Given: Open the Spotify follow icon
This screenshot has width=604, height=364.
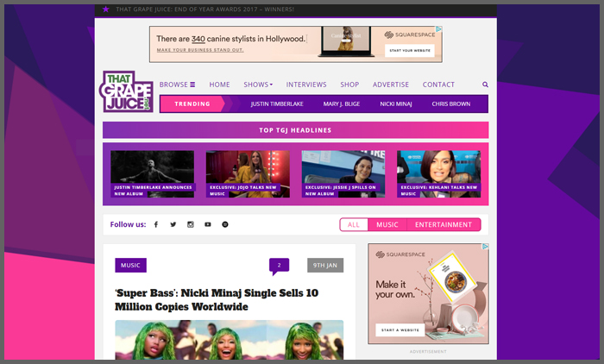Looking at the screenshot, I should (x=225, y=224).
